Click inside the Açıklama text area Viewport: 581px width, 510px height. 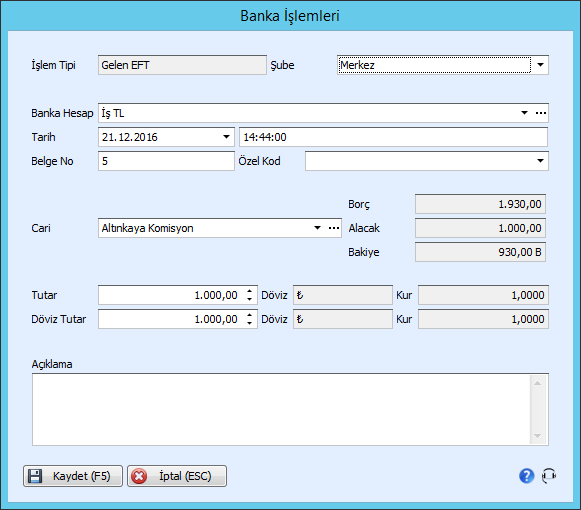281,410
